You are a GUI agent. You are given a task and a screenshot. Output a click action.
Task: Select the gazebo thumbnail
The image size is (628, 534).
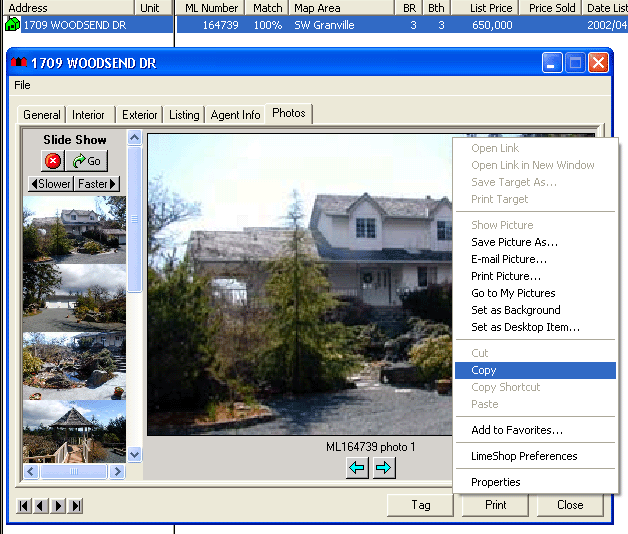(74, 431)
